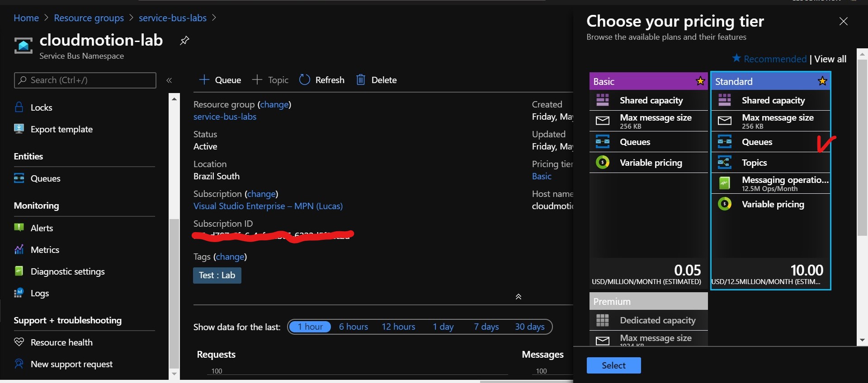Image resolution: width=868 pixels, height=383 pixels.
Task: Click the New support request icon
Action: click(x=19, y=364)
